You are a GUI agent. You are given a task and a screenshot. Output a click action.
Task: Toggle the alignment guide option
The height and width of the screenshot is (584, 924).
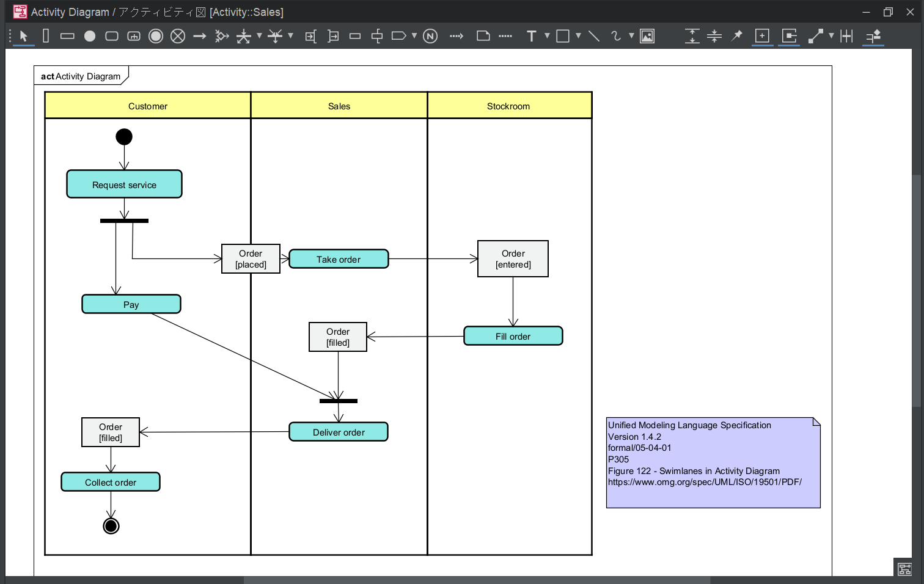click(873, 36)
